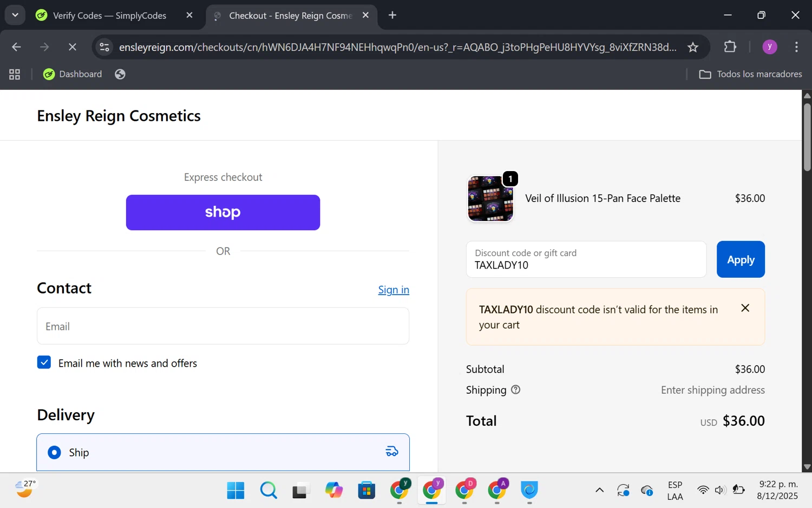
Task: Go back to the previous page
Action: coord(16,47)
